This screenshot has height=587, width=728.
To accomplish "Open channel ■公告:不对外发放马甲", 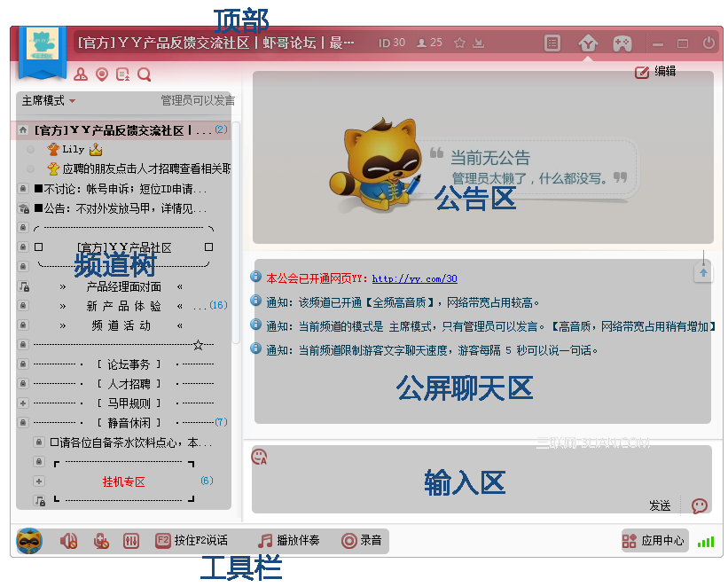I will pos(121,208).
